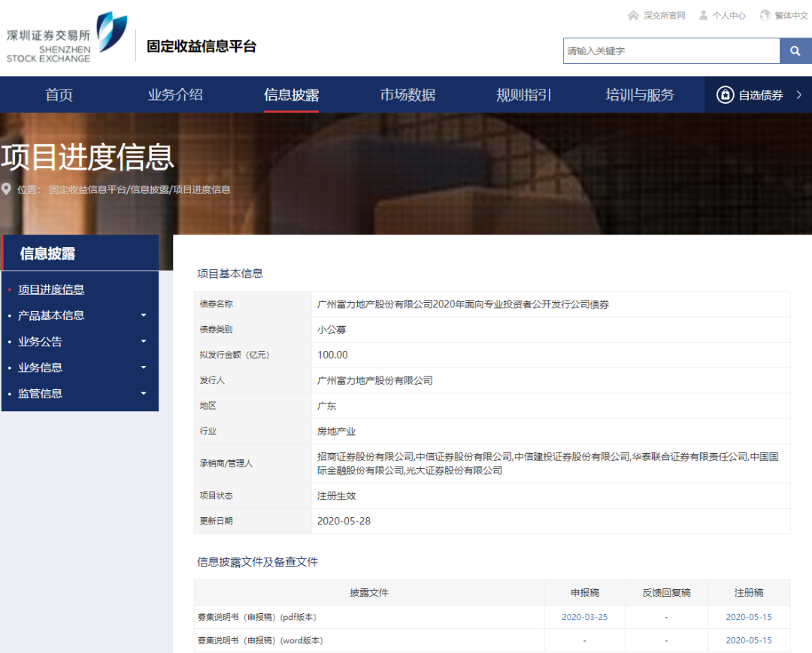Open the 市场数据 navigation tab
This screenshot has height=653, width=812.
[408, 95]
